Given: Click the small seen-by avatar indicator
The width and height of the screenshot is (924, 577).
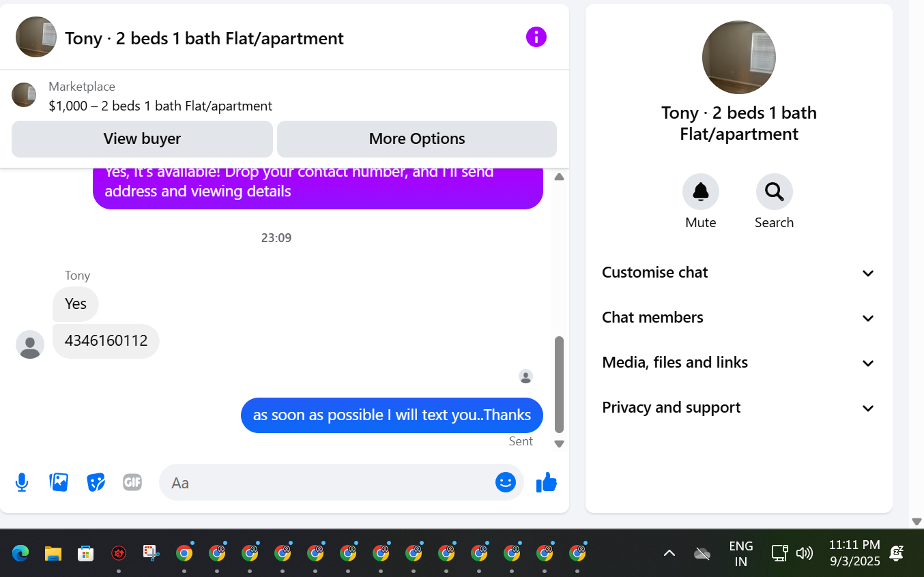Looking at the screenshot, I should click(525, 376).
